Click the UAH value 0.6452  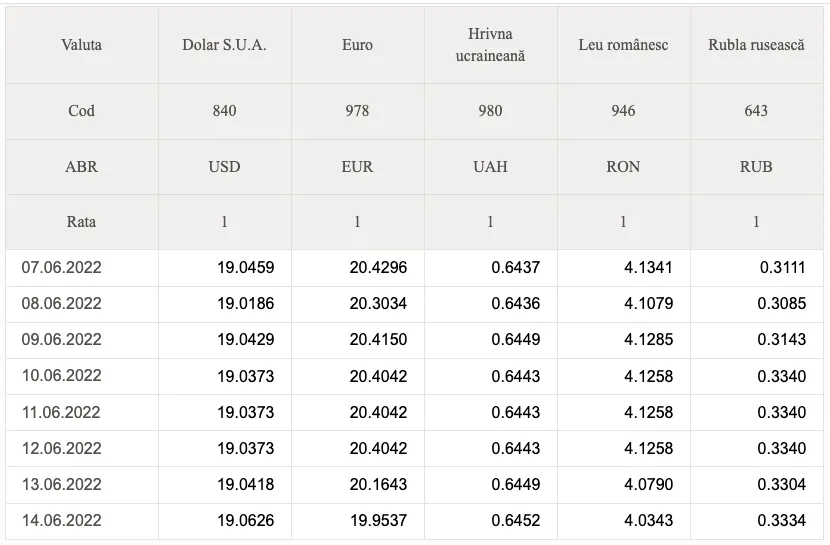click(x=516, y=521)
